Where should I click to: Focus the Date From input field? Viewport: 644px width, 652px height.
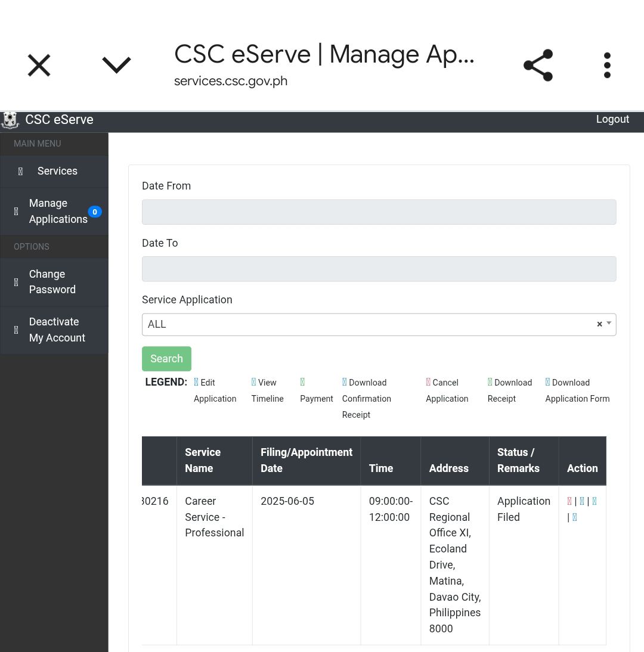click(x=379, y=212)
